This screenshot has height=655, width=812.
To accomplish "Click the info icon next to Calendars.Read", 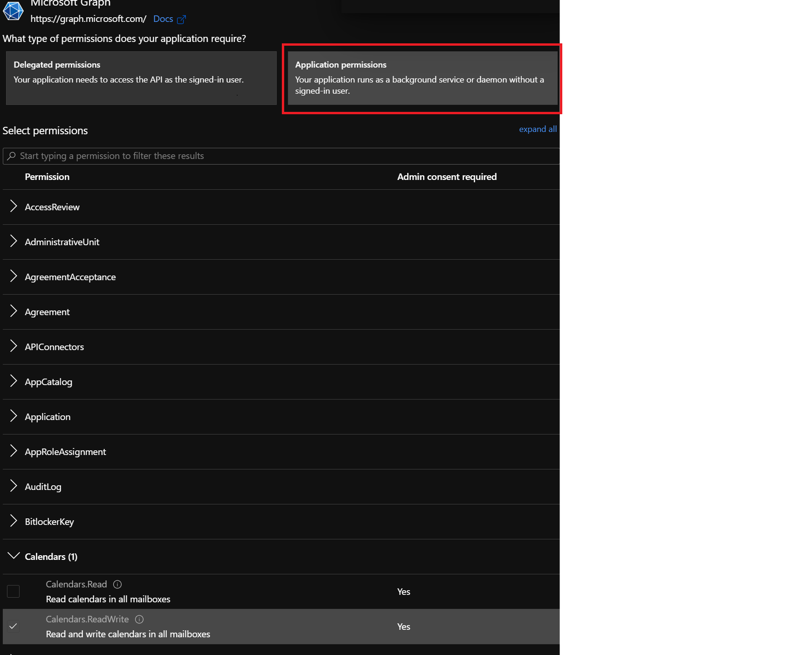I will [x=117, y=584].
